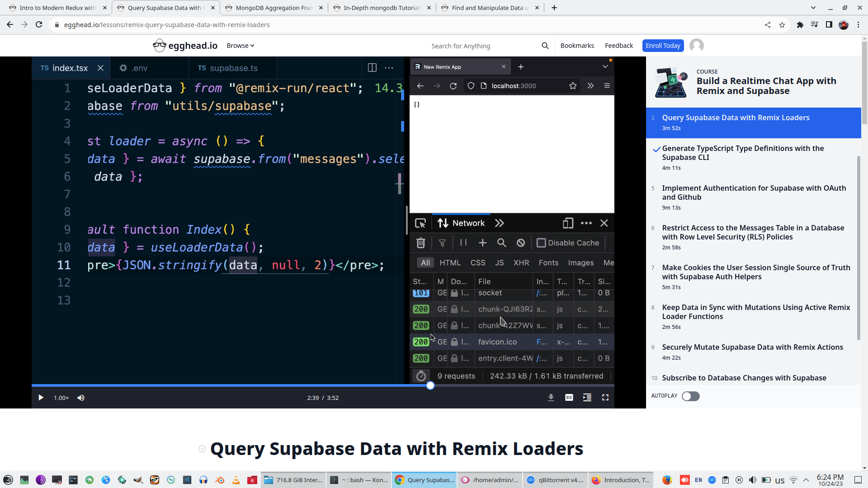
Task: Open the Chrome extensions puzzle icon
Action: coord(800,25)
